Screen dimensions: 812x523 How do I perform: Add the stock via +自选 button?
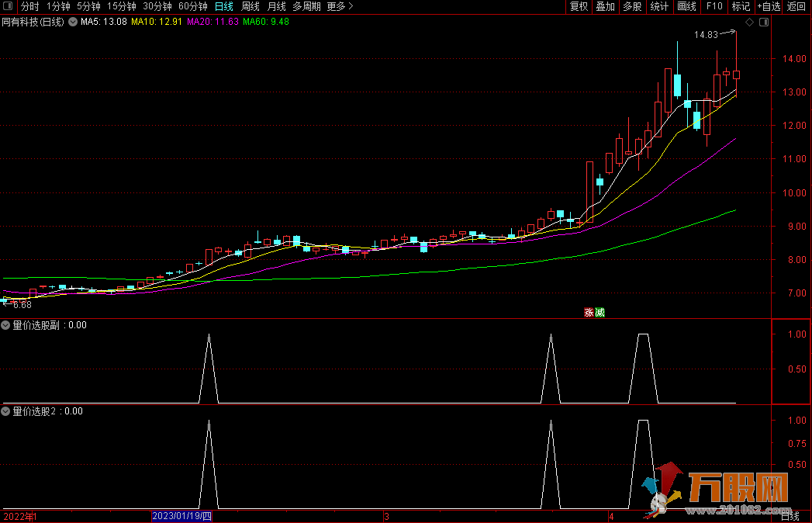[766, 6]
